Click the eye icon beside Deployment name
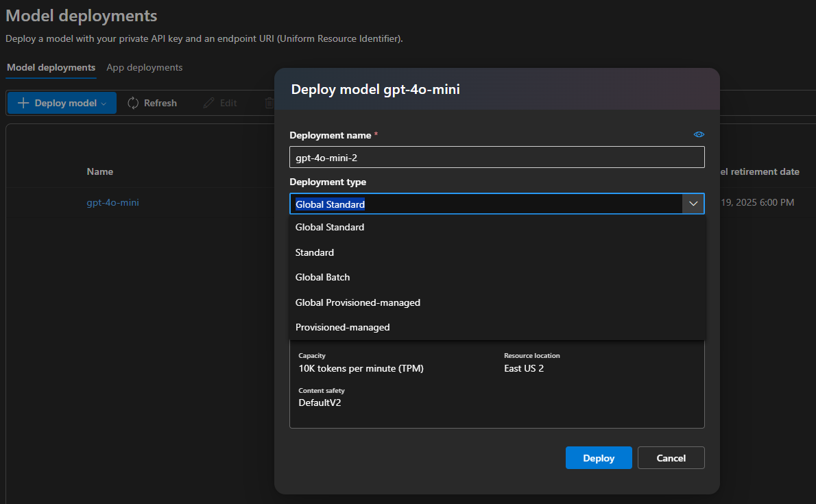This screenshot has width=816, height=504. coord(699,134)
